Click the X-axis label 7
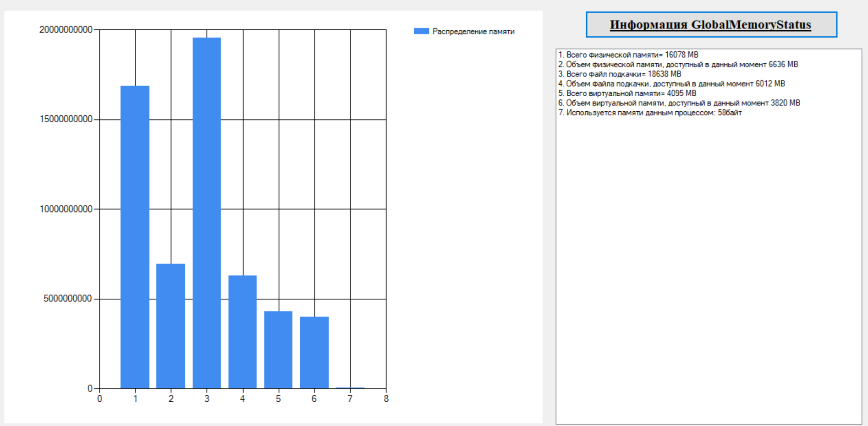Image resolution: width=868 pixels, height=426 pixels. [350, 399]
